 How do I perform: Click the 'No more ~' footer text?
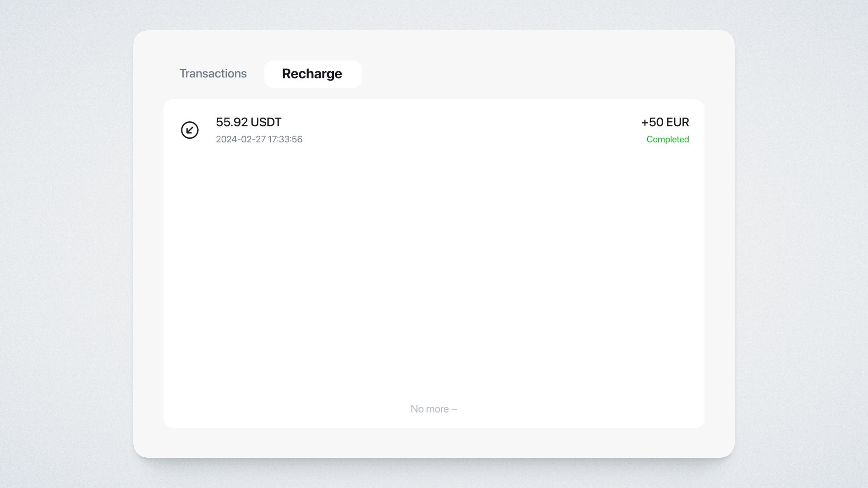[x=433, y=409]
